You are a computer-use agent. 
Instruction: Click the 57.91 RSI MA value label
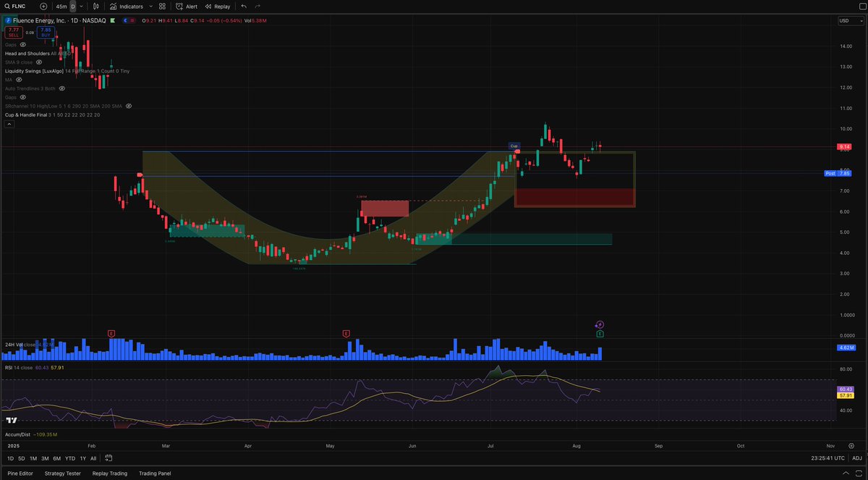844,395
